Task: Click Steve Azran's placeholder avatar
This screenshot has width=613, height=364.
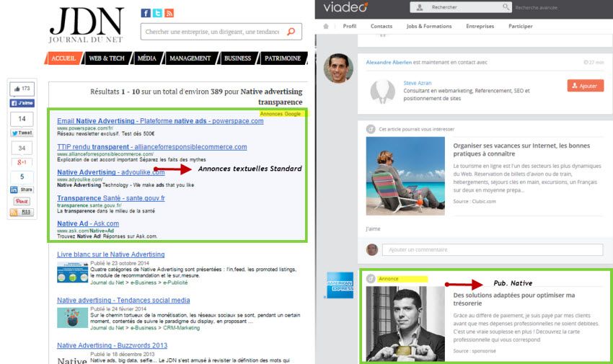Action: coord(382,92)
